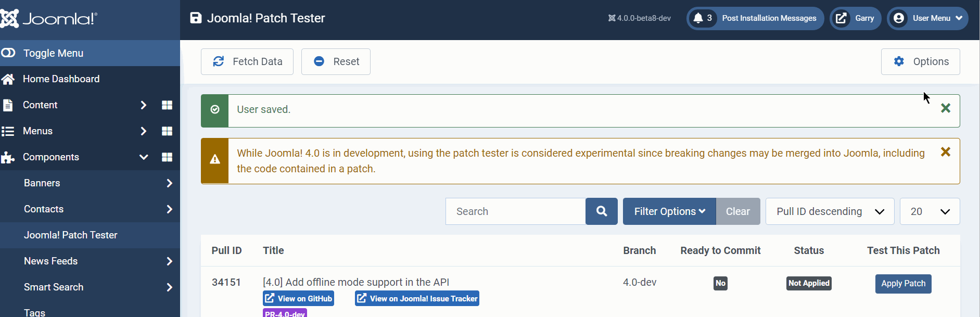The image size is (980, 317).
Task: Click pull ID 34151
Action: pos(226,282)
